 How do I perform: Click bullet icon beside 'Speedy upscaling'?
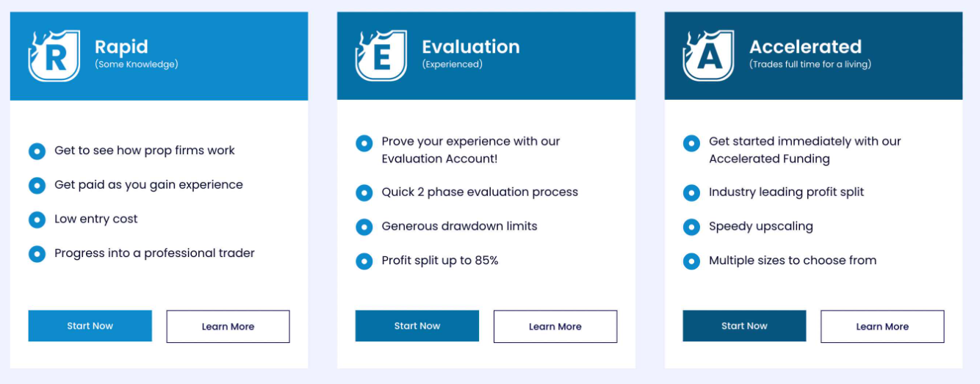691,227
